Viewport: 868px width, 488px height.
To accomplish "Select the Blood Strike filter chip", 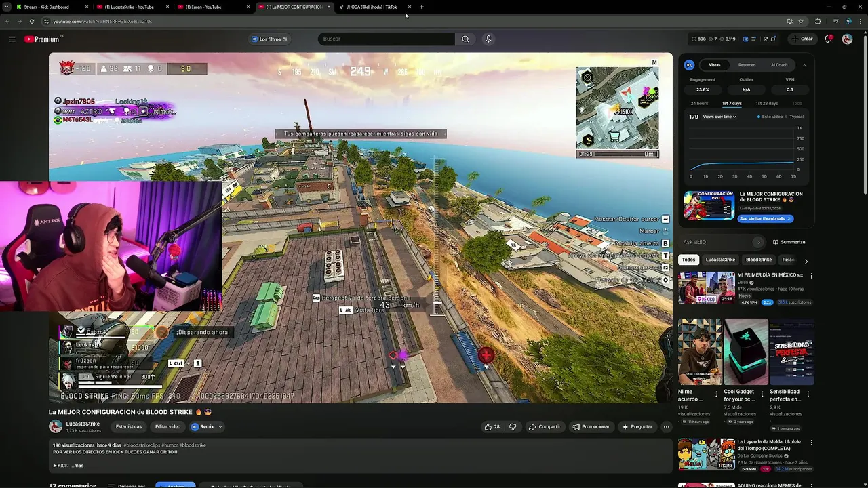I will coord(759,260).
